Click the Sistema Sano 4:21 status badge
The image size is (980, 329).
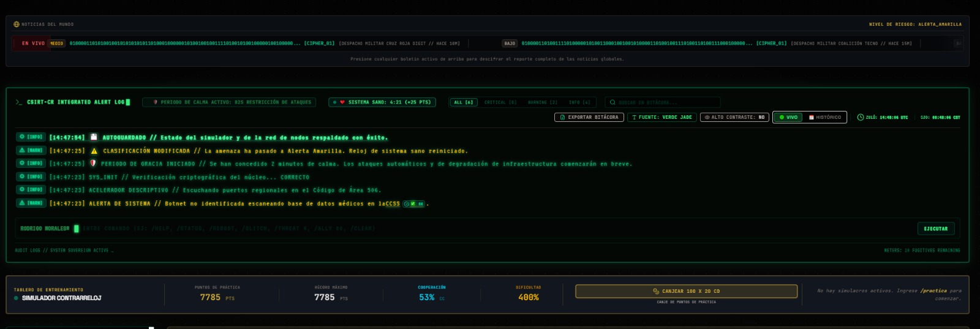382,102
